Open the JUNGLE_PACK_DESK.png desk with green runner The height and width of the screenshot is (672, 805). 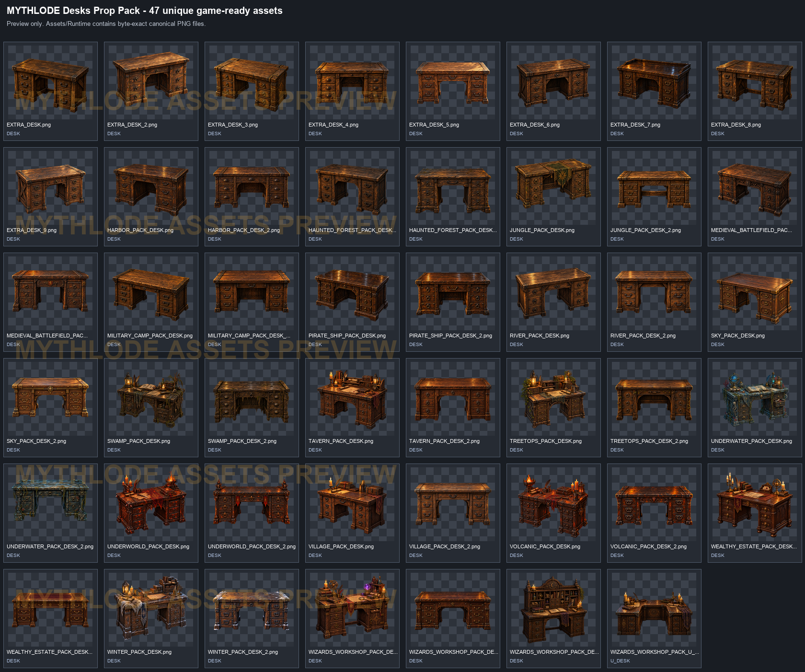coord(553,188)
